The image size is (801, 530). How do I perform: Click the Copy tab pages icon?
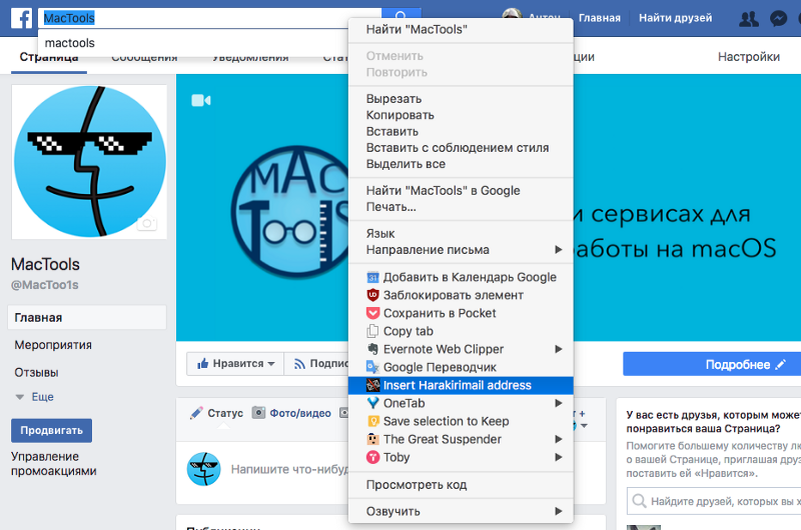coord(373,331)
